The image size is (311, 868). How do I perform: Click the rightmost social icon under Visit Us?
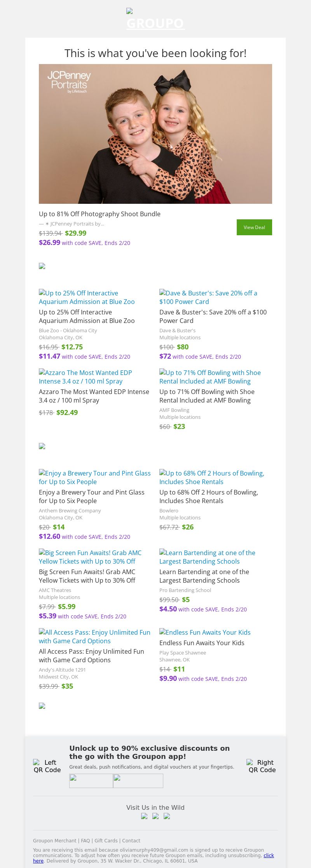point(167,816)
